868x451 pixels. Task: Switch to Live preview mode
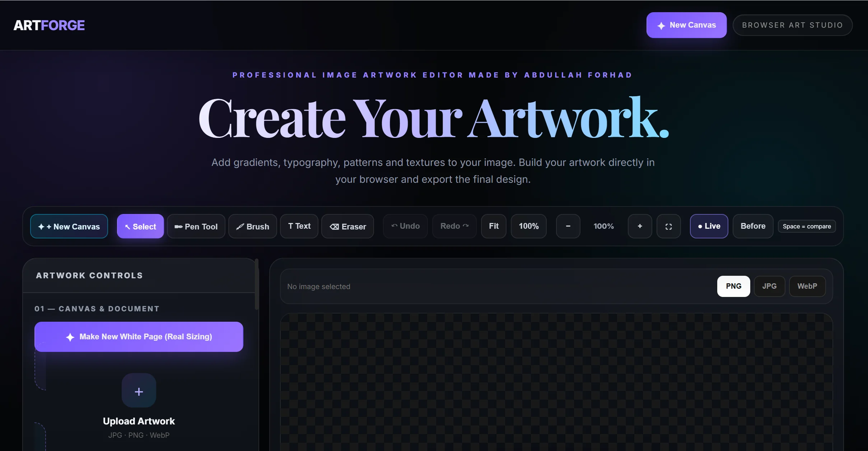click(709, 226)
